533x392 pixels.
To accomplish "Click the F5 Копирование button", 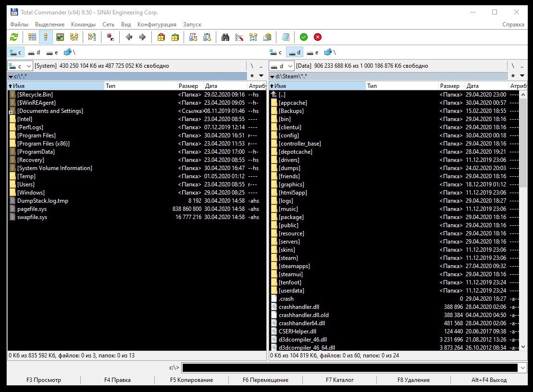I will coord(191,380).
